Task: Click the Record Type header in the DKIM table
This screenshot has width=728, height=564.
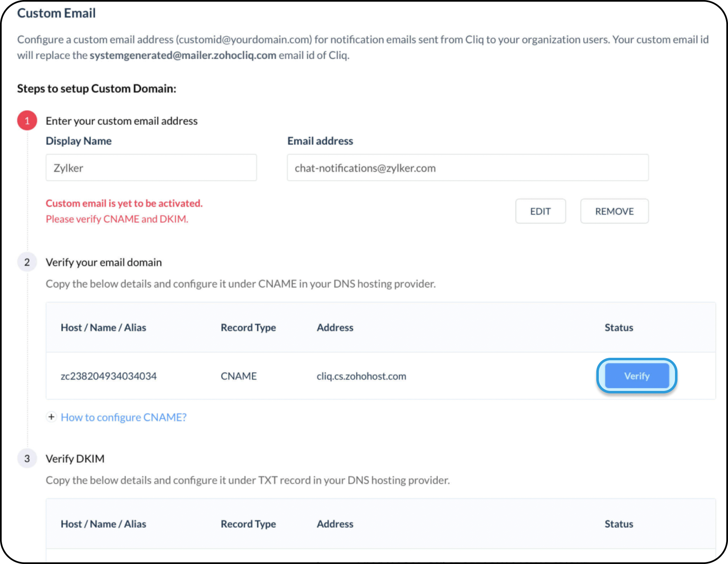Action: [x=248, y=524]
